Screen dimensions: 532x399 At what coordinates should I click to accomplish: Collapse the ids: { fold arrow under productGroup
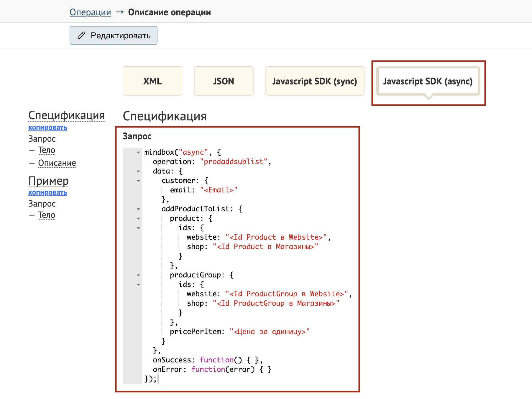tap(138, 285)
